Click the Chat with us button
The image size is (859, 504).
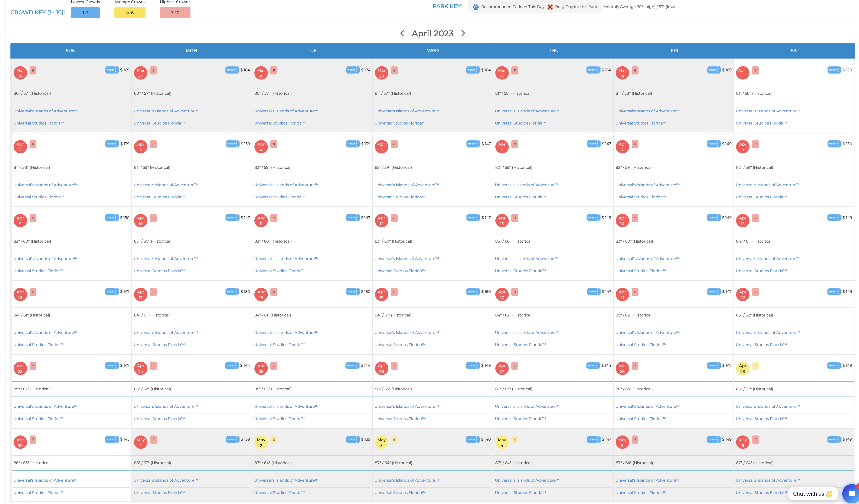pos(813,494)
